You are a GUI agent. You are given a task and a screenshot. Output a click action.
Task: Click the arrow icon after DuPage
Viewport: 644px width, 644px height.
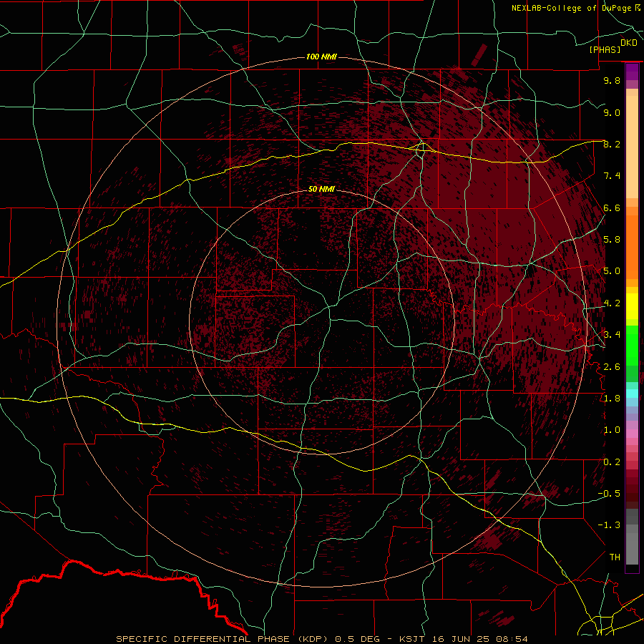pos(638,8)
